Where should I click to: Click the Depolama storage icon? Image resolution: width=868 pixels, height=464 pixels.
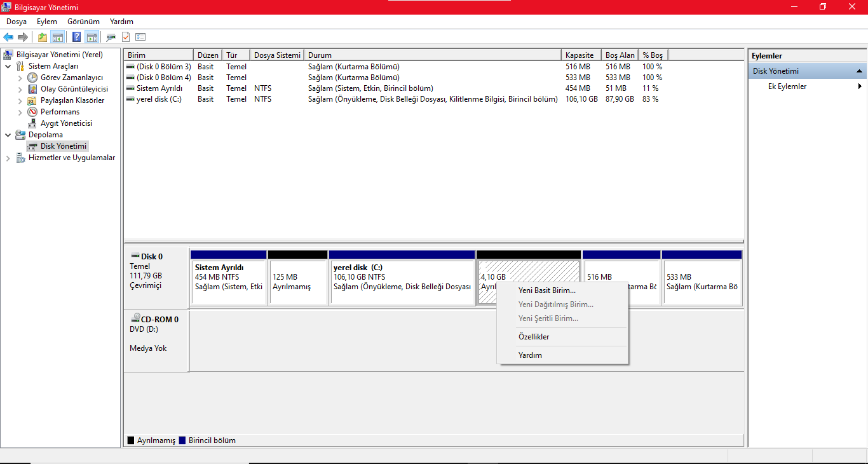(20, 135)
